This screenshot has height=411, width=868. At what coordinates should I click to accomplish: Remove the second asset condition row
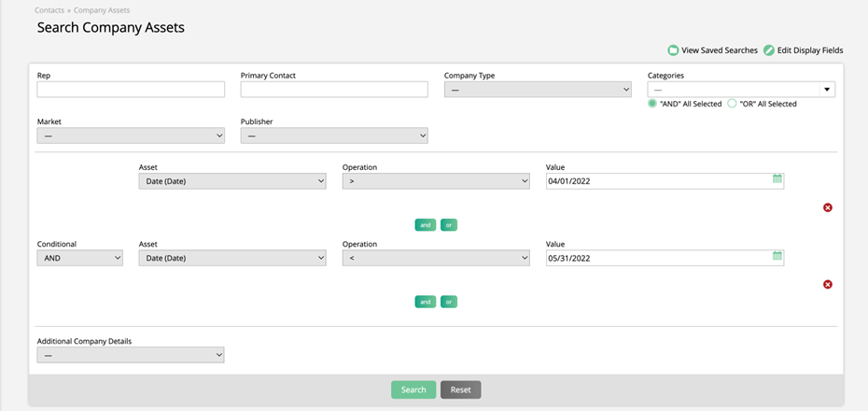click(827, 285)
